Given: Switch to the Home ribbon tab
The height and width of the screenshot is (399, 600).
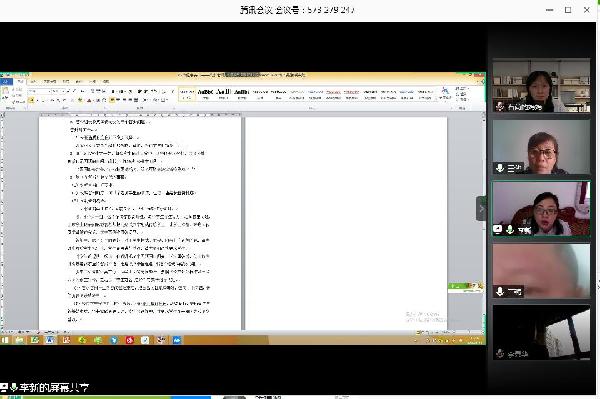Looking at the screenshot, I should pos(21,81).
